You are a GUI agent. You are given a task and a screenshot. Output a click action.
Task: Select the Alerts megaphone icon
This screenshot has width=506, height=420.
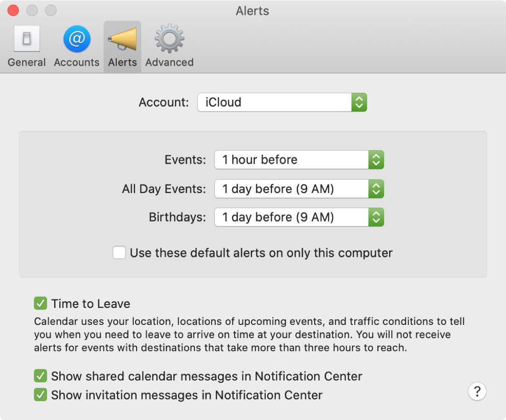pos(122,39)
